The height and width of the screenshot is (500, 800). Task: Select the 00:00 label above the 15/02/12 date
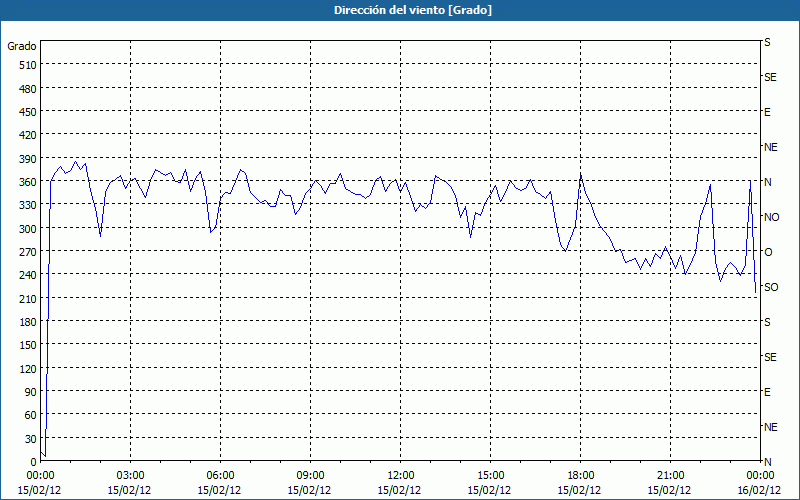click(x=40, y=476)
